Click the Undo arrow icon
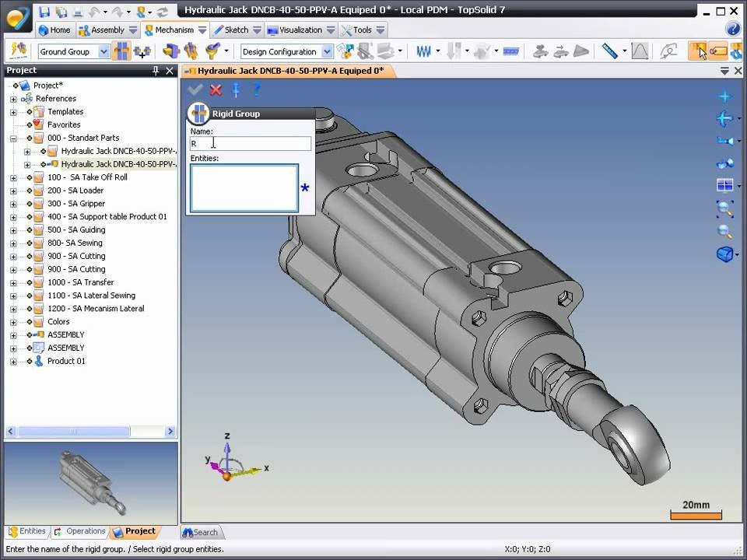747x560 pixels. pyautogui.click(x=94, y=12)
